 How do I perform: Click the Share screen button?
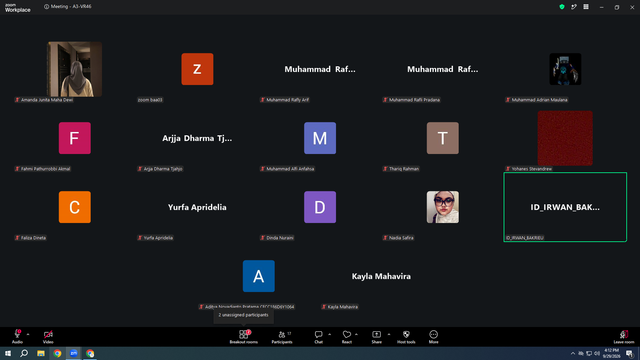coord(376,336)
